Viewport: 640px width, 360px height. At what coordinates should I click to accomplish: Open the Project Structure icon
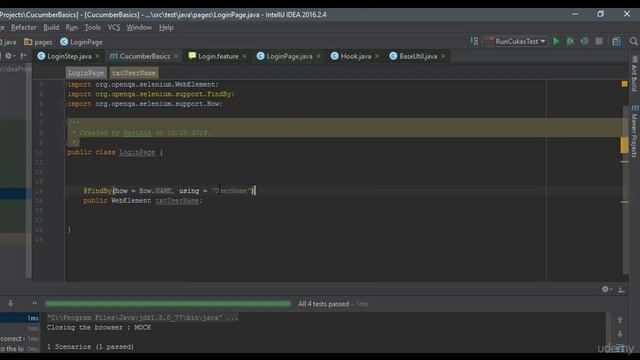click(616, 41)
